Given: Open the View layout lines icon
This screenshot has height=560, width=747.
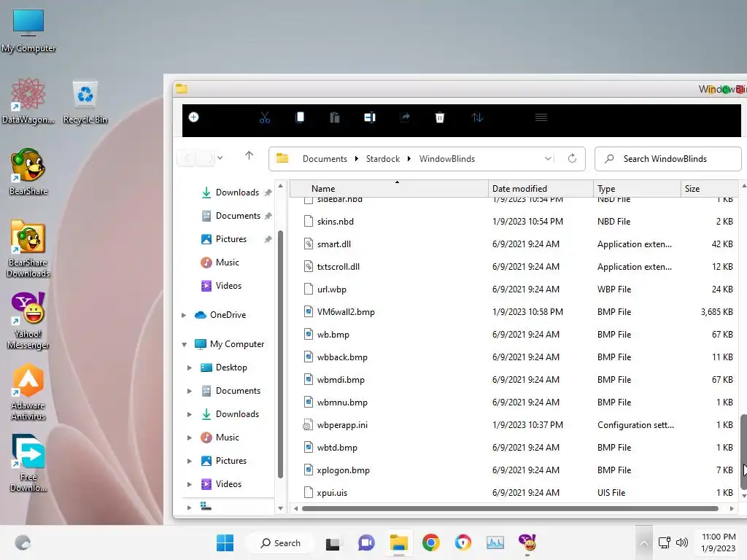Looking at the screenshot, I should (x=541, y=117).
